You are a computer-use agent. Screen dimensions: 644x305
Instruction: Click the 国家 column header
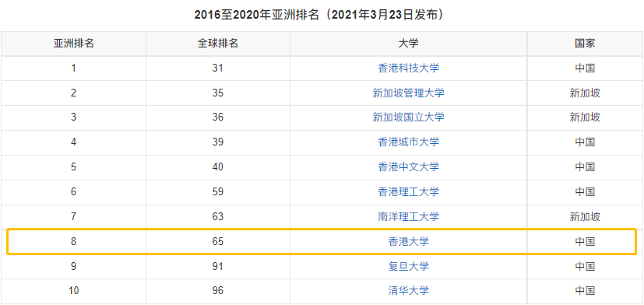coord(585,44)
